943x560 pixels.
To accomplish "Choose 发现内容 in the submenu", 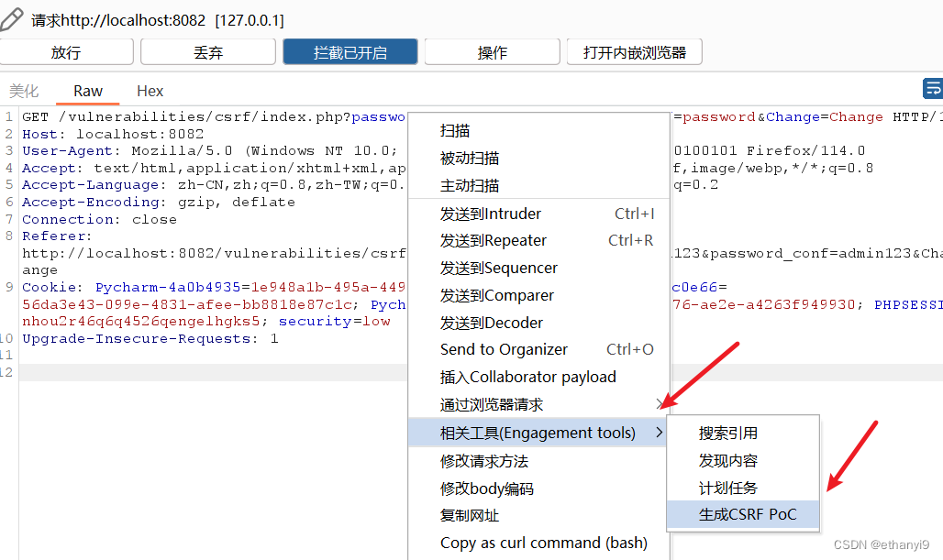I will click(743, 460).
